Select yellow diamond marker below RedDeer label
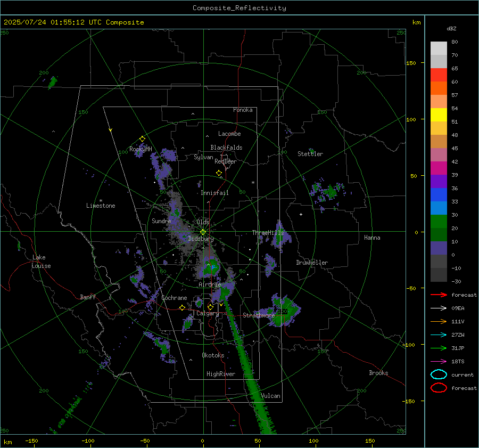Screen dimensions: 479x448 pos(219,173)
